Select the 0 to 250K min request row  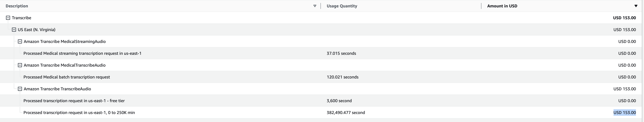click(x=321, y=113)
